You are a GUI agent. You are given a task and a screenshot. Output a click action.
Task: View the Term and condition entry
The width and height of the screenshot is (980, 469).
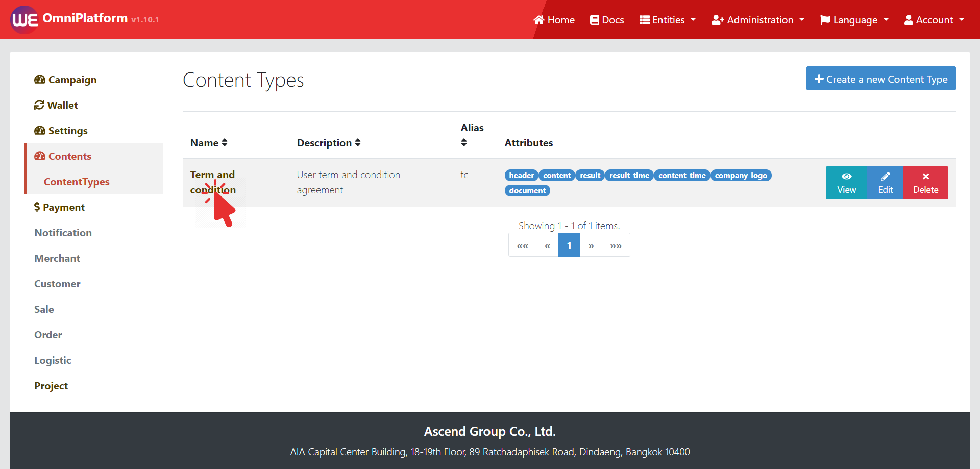tap(846, 183)
